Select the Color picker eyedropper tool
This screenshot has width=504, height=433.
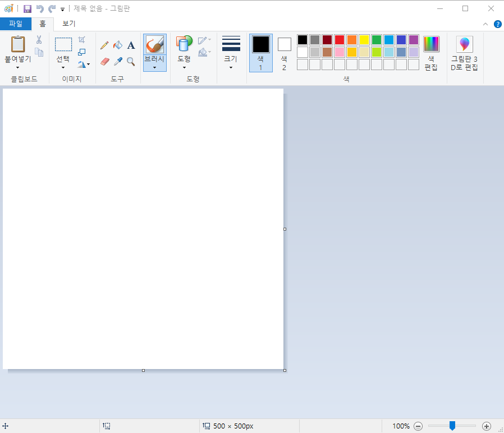118,61
